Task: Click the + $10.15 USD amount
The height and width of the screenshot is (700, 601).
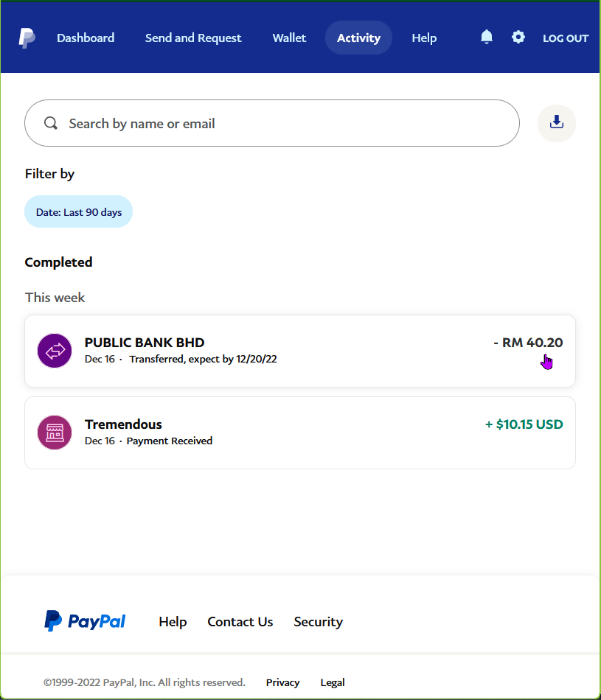Action: [524, 424]
